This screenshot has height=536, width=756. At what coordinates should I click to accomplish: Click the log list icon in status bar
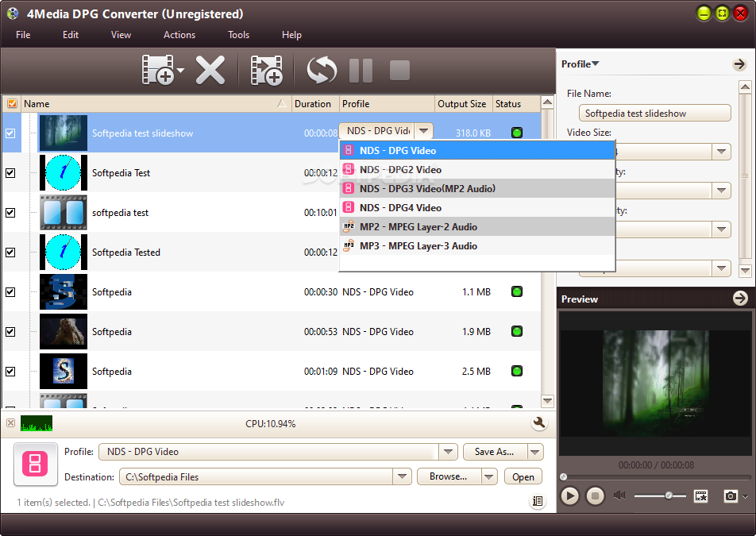pyautogui.click(x=537, y=501)
